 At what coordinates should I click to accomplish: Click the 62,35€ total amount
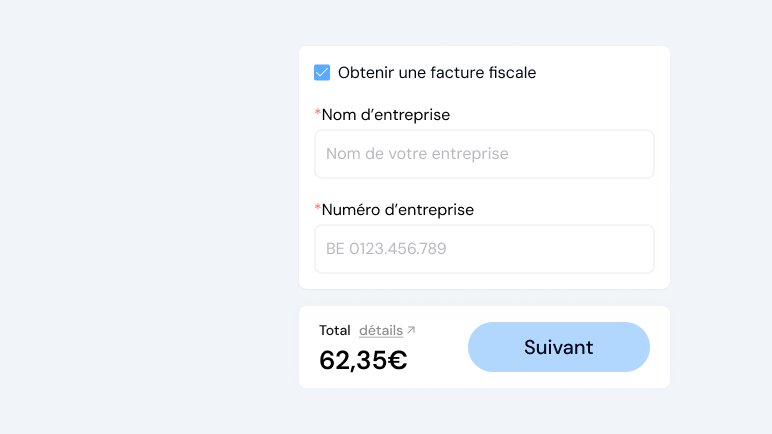(x=362, y=360)
